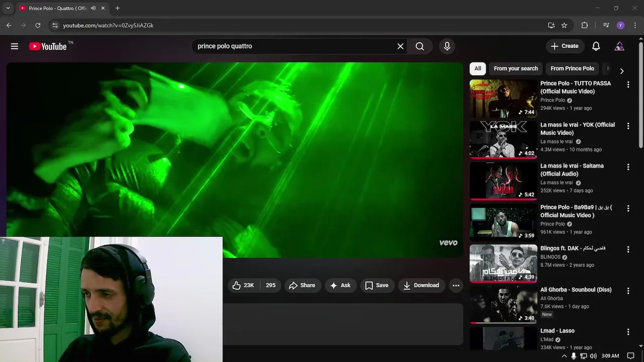Show more filter chips with right arrow
This screenshot has height=362, width=644.
622,71
